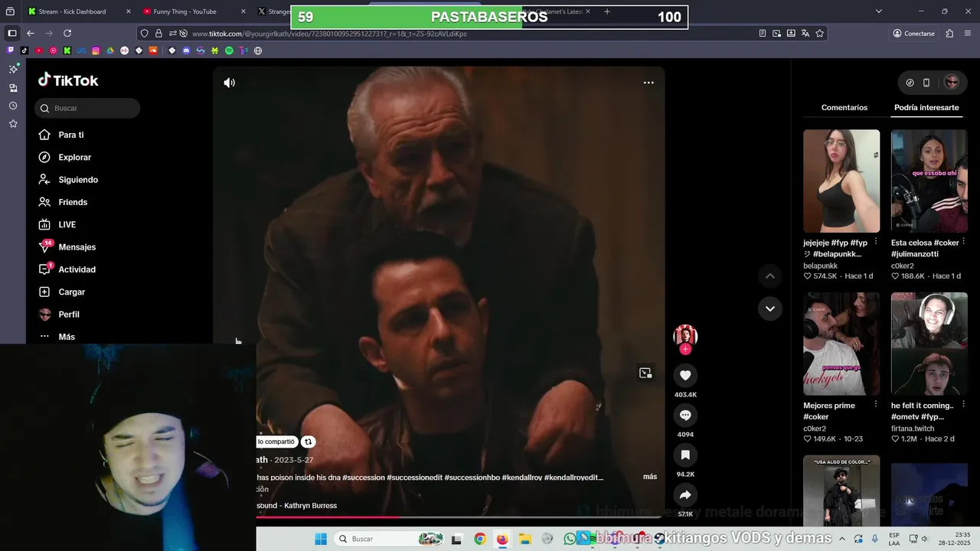Open the video comments bubble icon

(685, 415)
